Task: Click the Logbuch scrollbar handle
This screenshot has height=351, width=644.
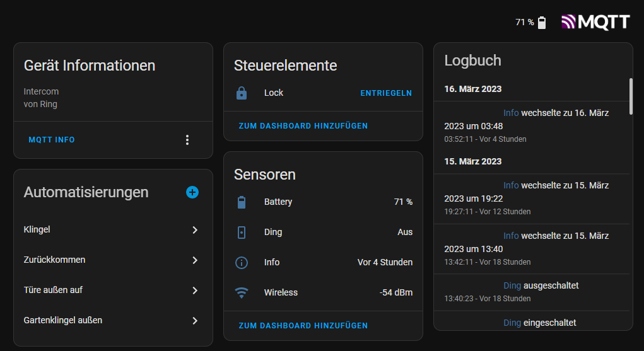Action: 631,96
